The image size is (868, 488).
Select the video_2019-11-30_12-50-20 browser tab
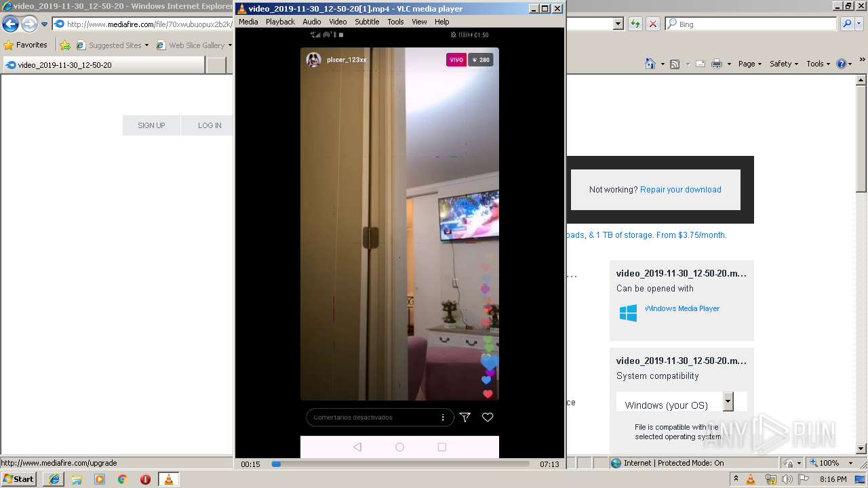click(103, 65)
